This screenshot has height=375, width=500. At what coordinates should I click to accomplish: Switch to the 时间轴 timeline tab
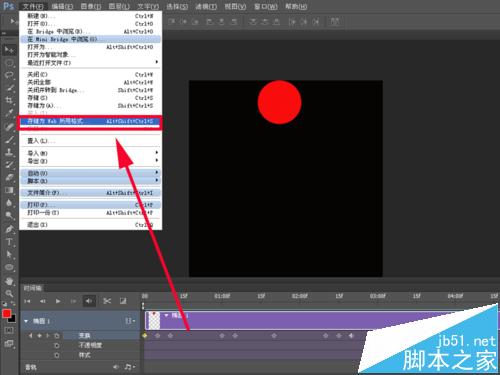(32, 288)
